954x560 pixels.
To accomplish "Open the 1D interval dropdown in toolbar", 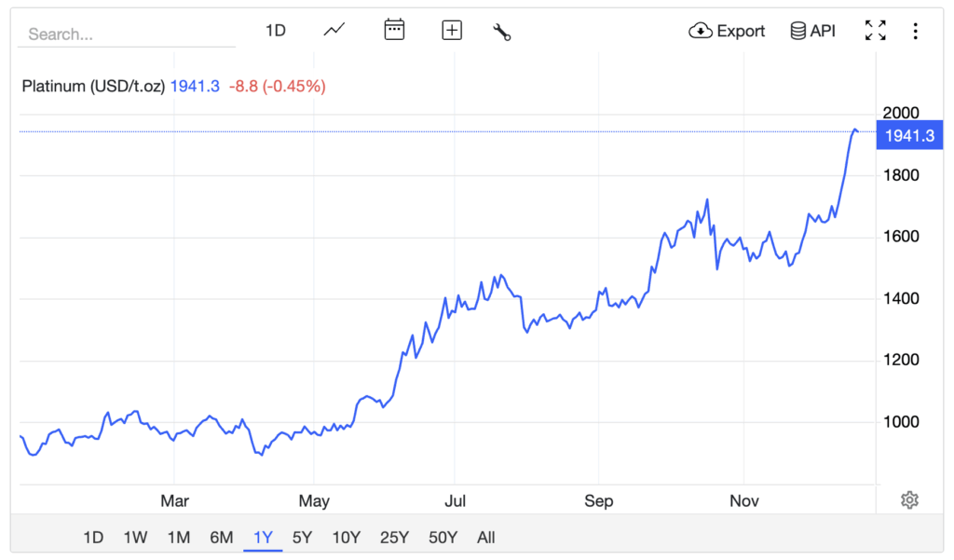I will coord(275,31).
